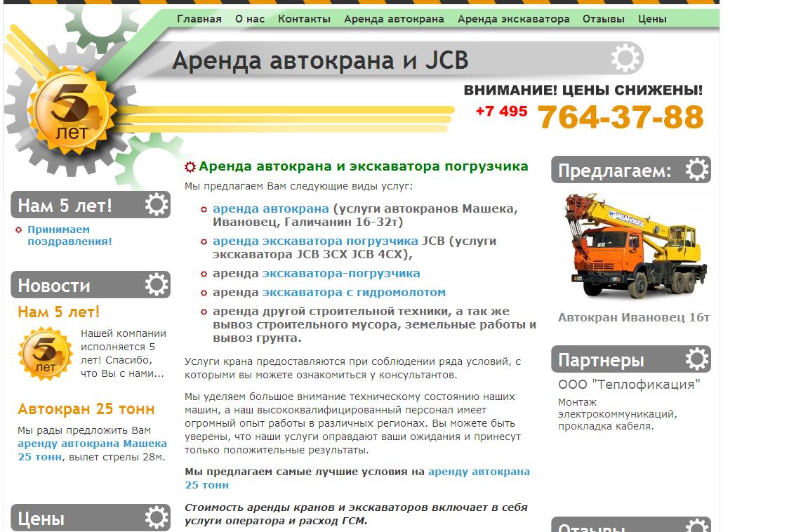This screenshot has width=789, height=532.
Task: Click the green heading Аренда автокрана и экскаватора погрузчика
Action: click(x=364, y=166)
